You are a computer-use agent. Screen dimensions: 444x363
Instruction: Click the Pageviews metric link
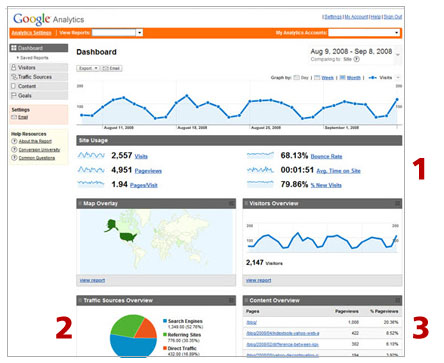pos(148,171)
